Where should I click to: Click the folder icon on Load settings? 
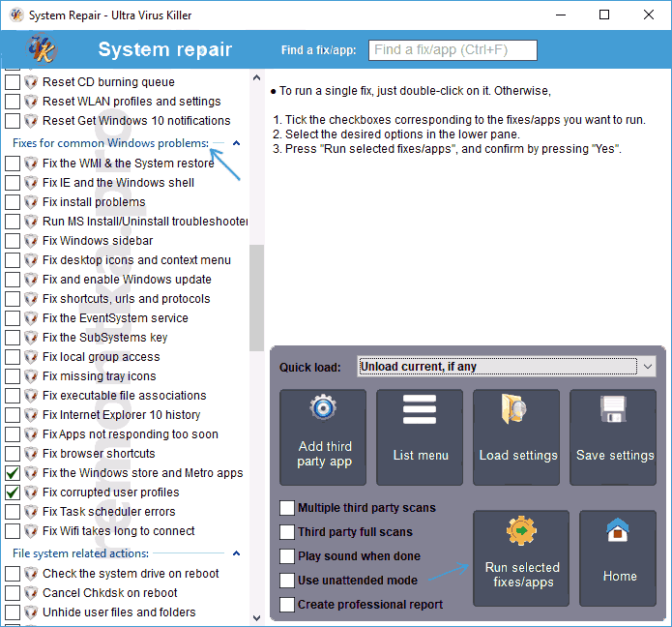(515, 408)
